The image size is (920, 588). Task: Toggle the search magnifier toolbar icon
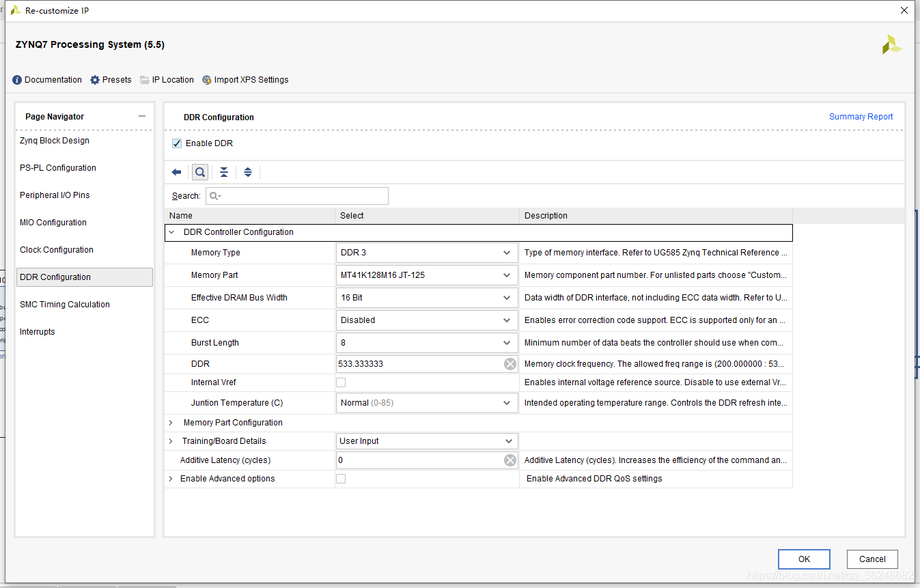click(200, 172)
